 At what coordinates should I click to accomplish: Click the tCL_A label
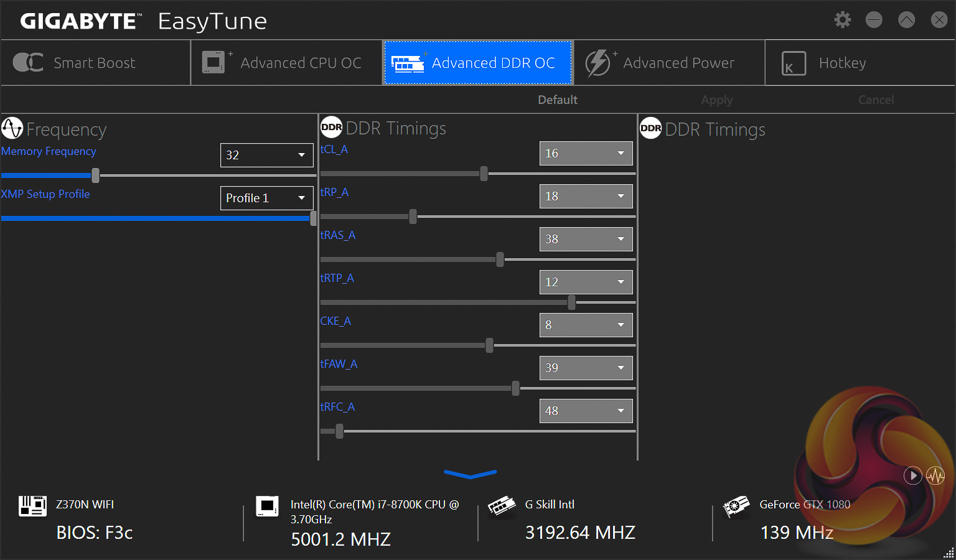click(x=334, y=149)
